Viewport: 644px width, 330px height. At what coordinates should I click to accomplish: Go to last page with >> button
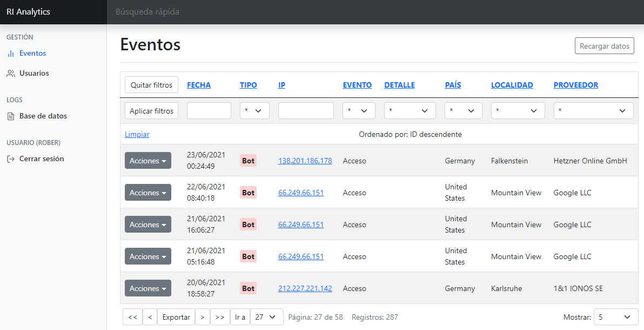pyautogui.click(x=219, y=317)
